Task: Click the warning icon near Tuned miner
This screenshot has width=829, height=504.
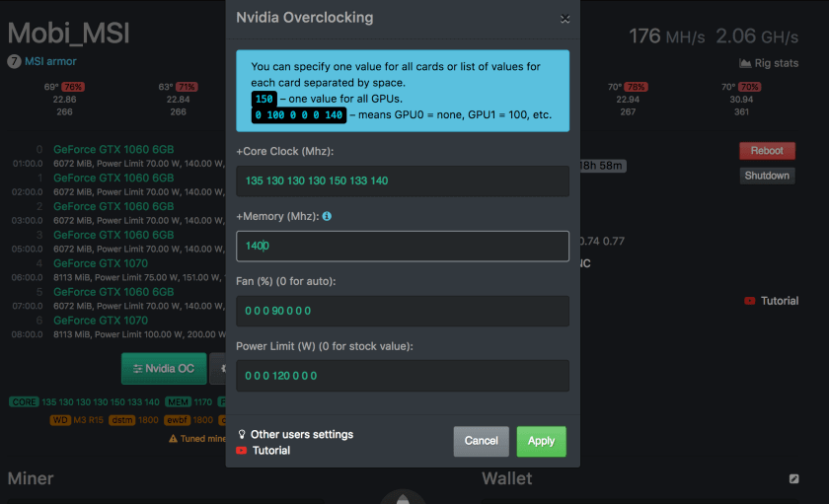Action: 173,438
